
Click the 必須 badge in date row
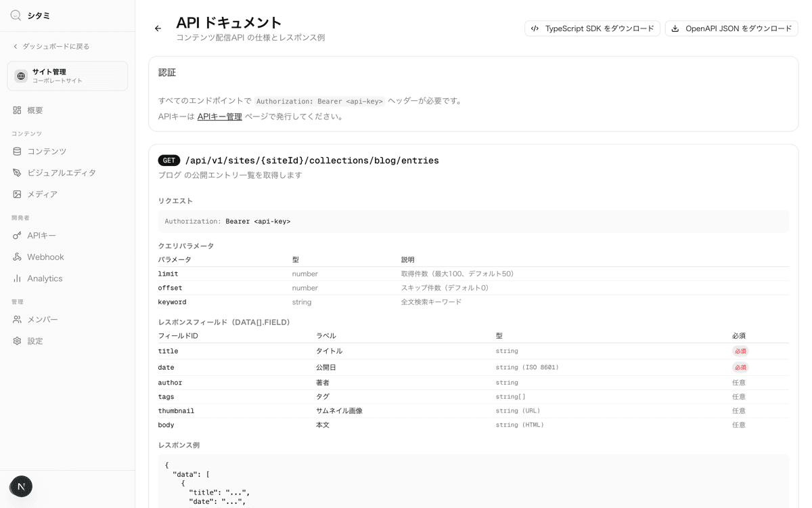point(740,367)
